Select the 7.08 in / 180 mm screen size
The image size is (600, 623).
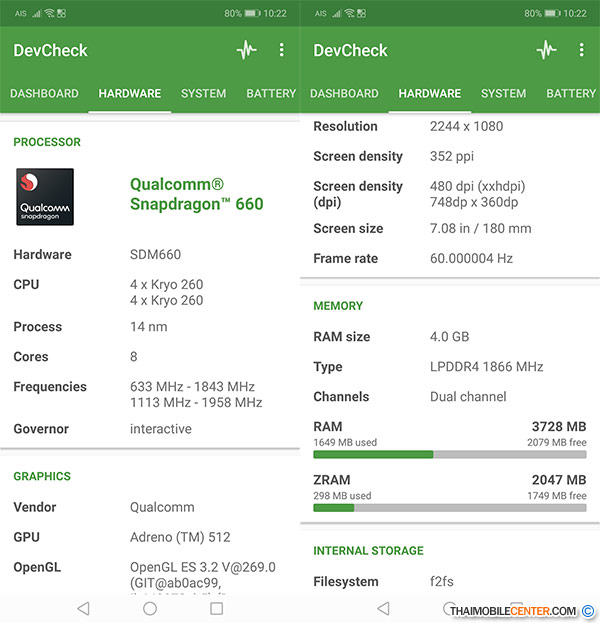480,228
